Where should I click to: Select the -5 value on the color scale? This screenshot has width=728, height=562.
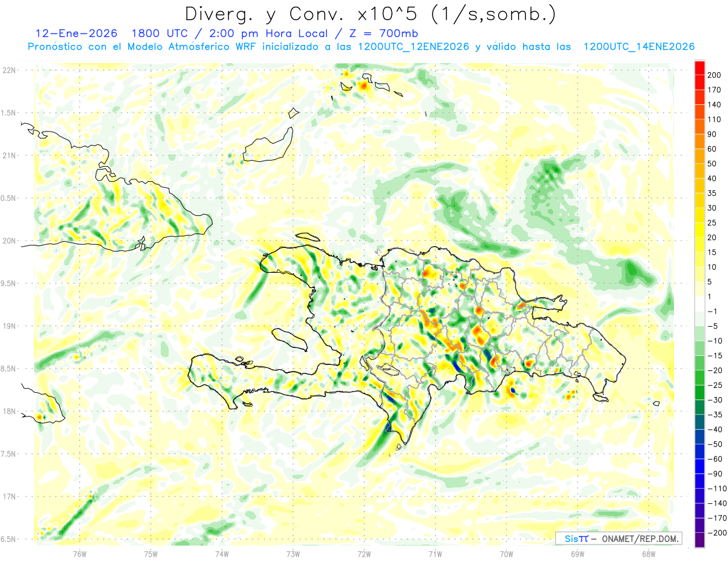713,326
